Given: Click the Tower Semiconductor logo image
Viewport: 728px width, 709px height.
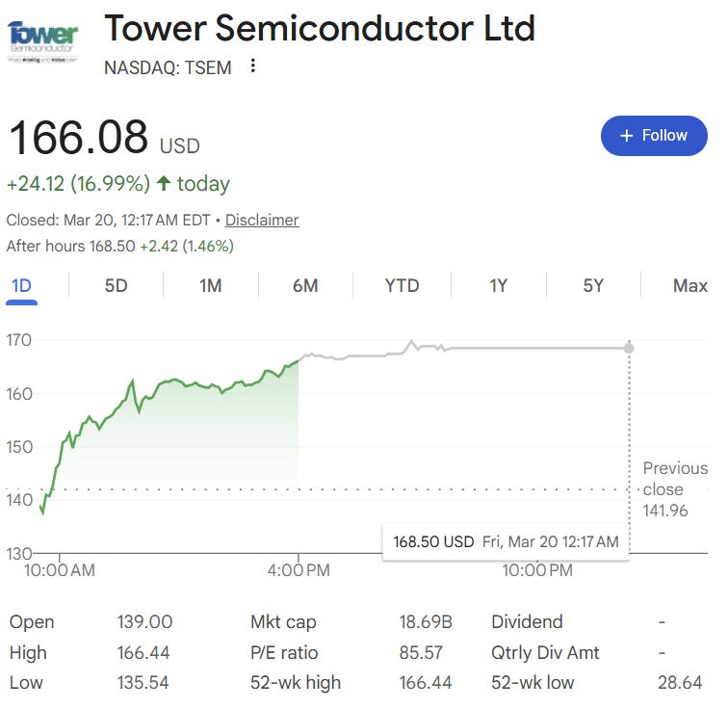Looking at the screenshot, I should [42, 41].
